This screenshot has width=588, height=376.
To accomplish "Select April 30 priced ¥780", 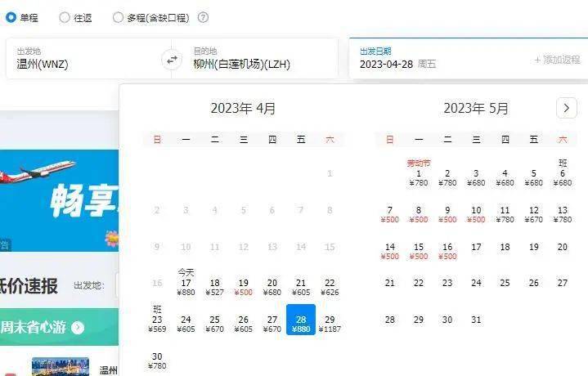I will (x=157, y=360).
